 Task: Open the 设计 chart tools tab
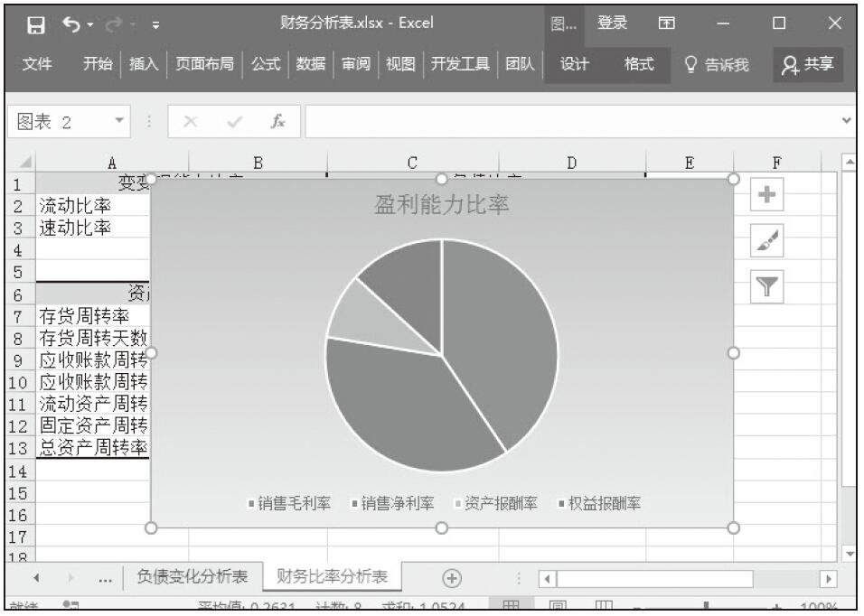[x=574, y=64]
